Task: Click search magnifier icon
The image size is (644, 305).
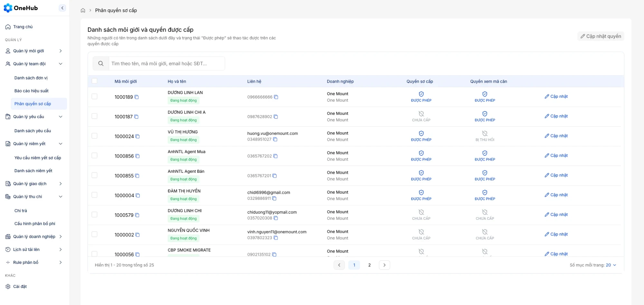Action: [x=101, y=63]
